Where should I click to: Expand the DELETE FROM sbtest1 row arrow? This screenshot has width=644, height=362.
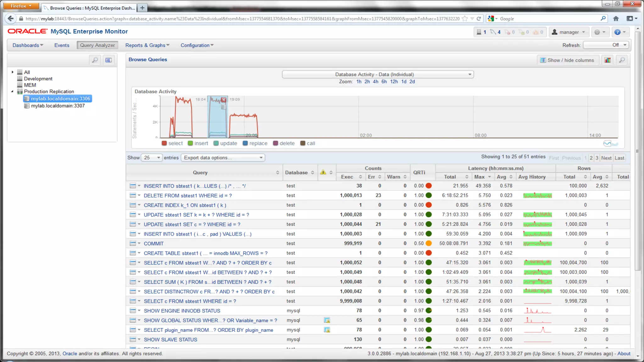pyautogui.click(x=139, y=195)
